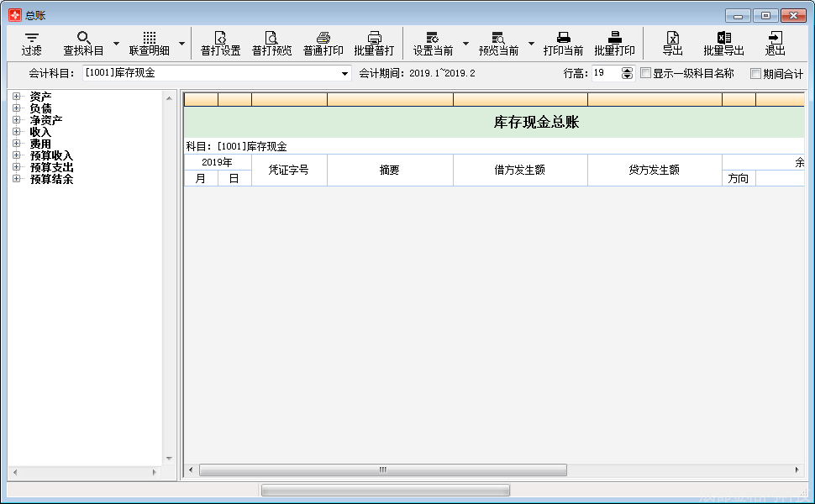Click 批量导出 Excel export icon

coord(723,38)
